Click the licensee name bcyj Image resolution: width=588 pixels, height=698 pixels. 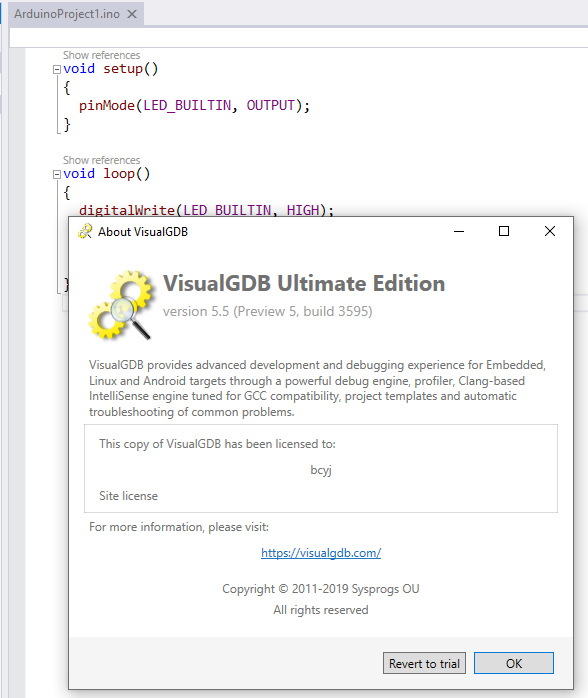tap(321, 470)
